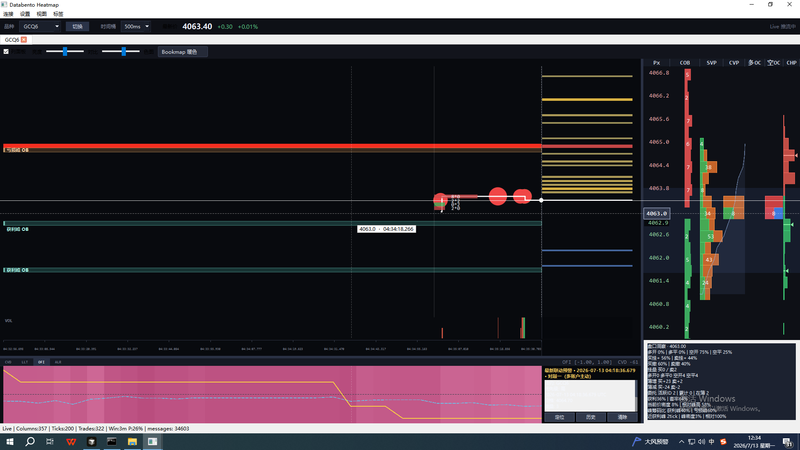Open File Explorer from the taskbar
The image size is (800, 450).
132,441
